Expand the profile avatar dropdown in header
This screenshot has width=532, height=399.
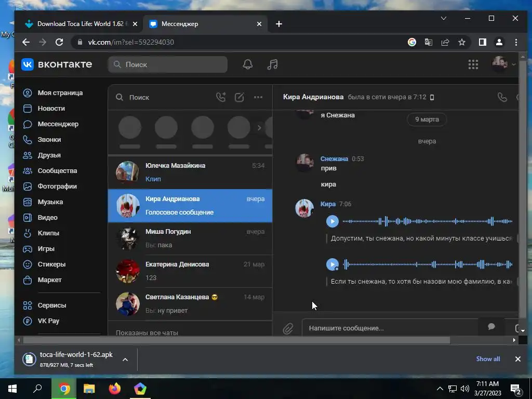(503, 64)
